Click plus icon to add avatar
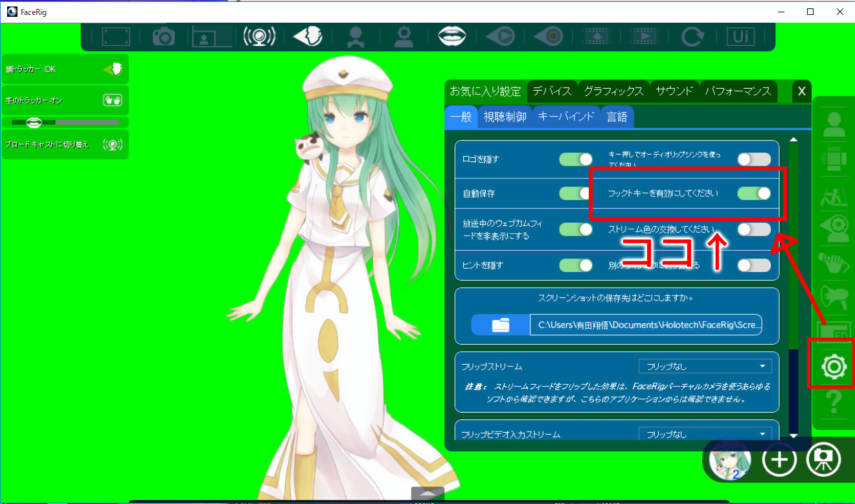This screenshot has height=504, width=855. (779, 460)
